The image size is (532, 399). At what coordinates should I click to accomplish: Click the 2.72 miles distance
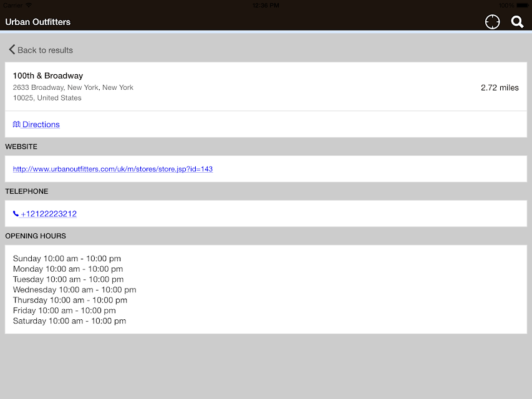[x=500, y=87]
